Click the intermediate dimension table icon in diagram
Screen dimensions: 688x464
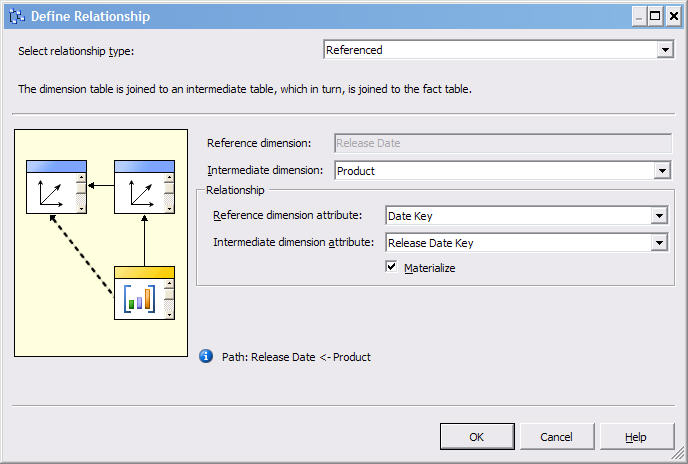[x=144, y=187]
